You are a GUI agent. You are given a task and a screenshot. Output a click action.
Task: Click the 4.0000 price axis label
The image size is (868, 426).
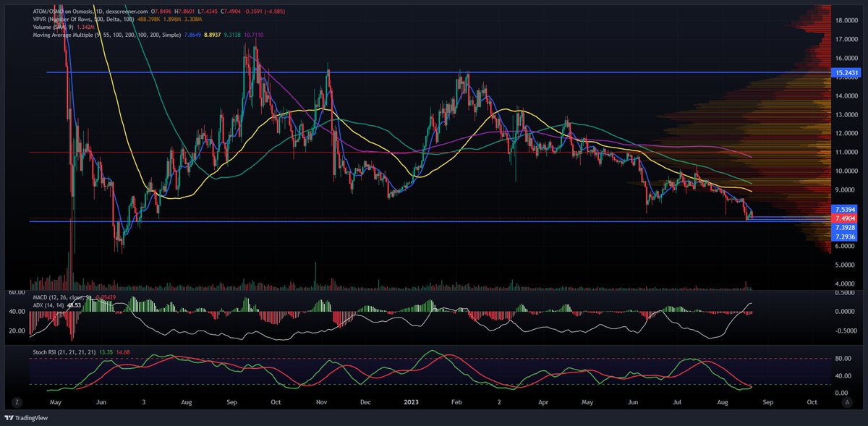(x=846, y=284)
